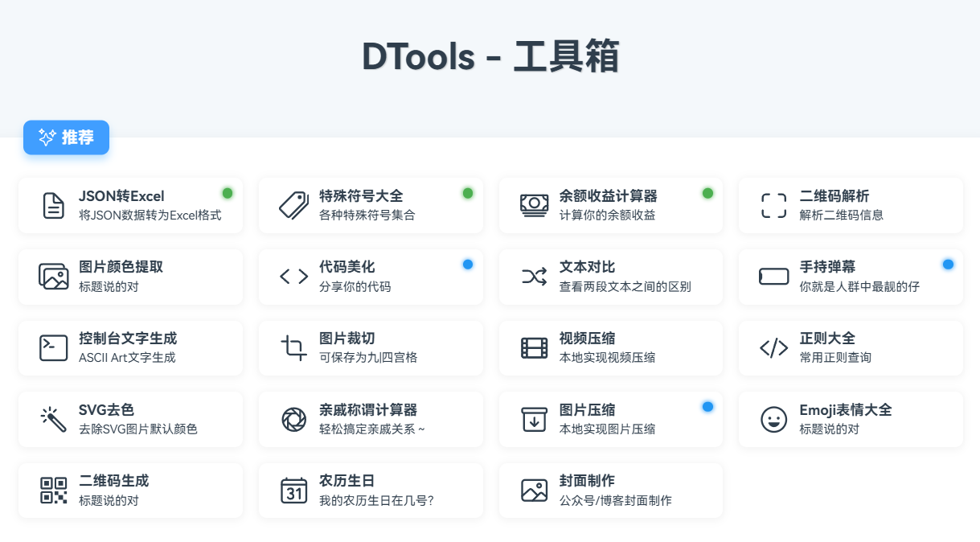The height and width of the screenshot is (542, 980).
Task: Click description 各种特殊符号集合
Action: (367, 216)
